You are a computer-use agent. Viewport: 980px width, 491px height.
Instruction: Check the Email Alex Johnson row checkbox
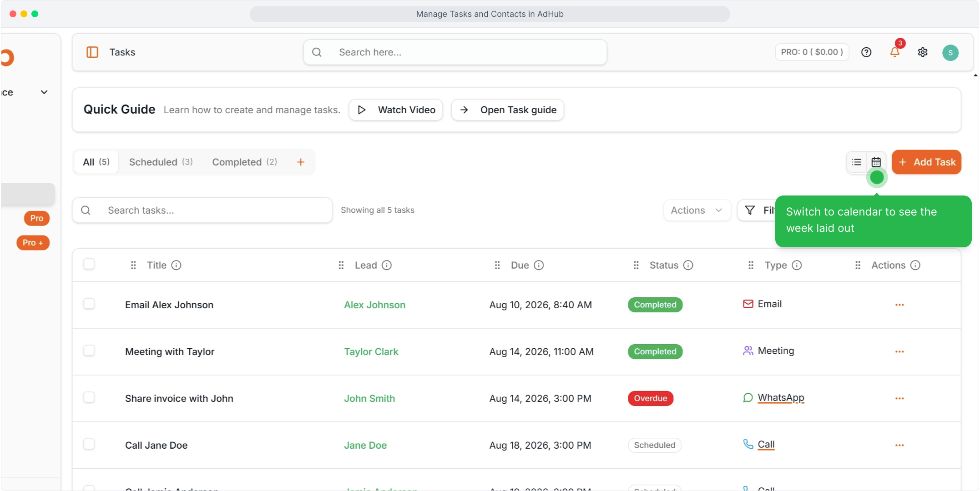[x=89, y=304]
